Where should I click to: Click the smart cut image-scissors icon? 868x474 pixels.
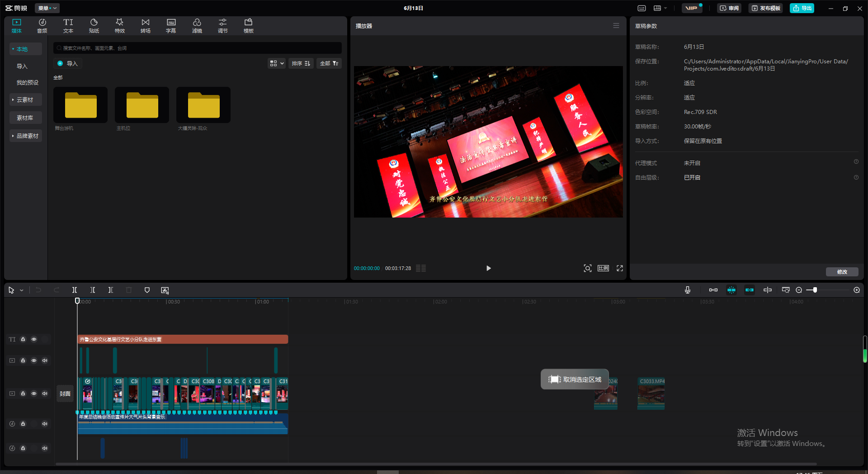pos(165,290)
